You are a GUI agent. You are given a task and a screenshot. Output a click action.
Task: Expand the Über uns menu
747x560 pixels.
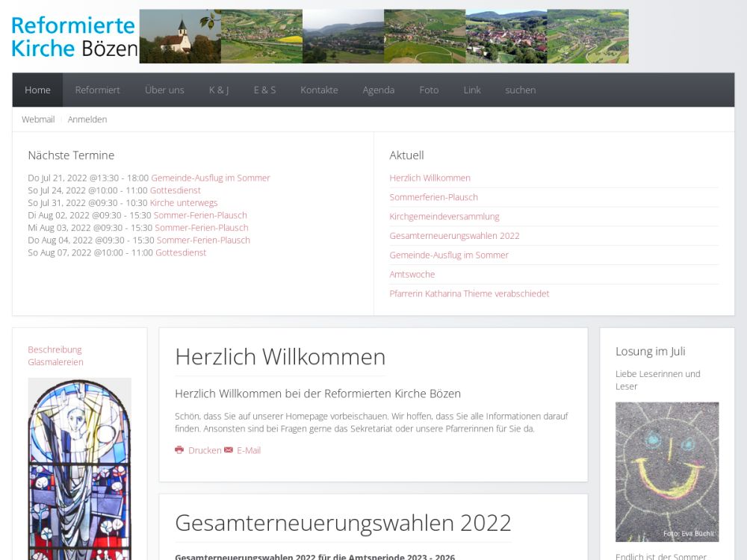tap(164, 90)
